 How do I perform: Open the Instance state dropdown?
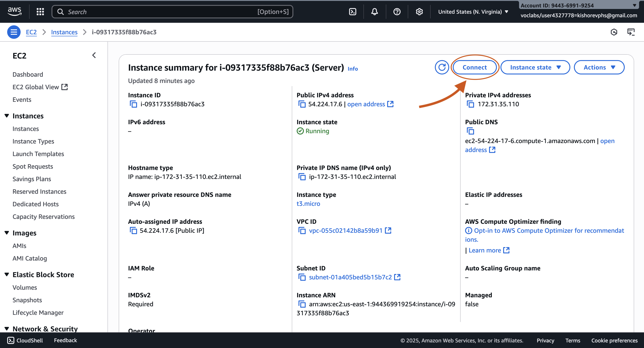point(535,67)
